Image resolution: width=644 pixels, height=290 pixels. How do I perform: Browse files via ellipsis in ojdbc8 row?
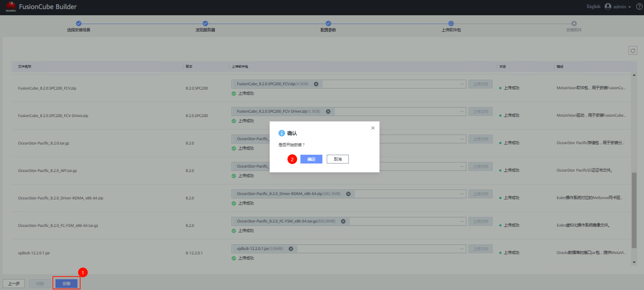[462, 249]
